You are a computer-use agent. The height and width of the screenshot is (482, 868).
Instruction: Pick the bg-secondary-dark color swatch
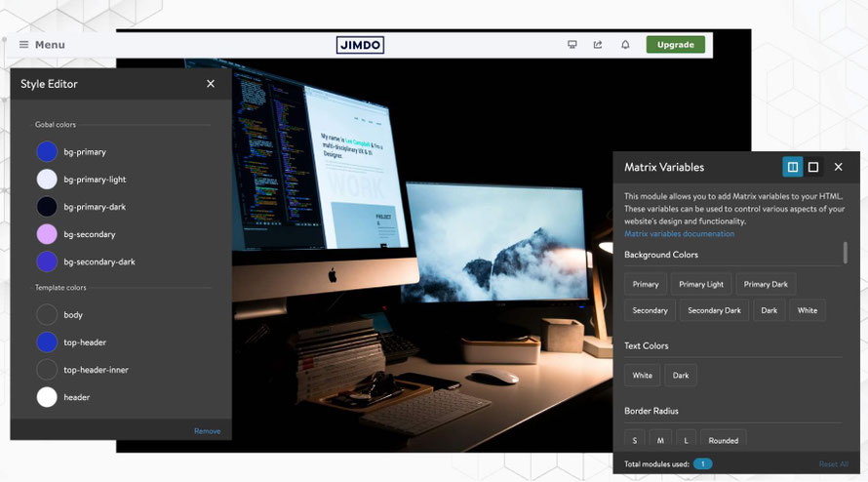[47, 261]
